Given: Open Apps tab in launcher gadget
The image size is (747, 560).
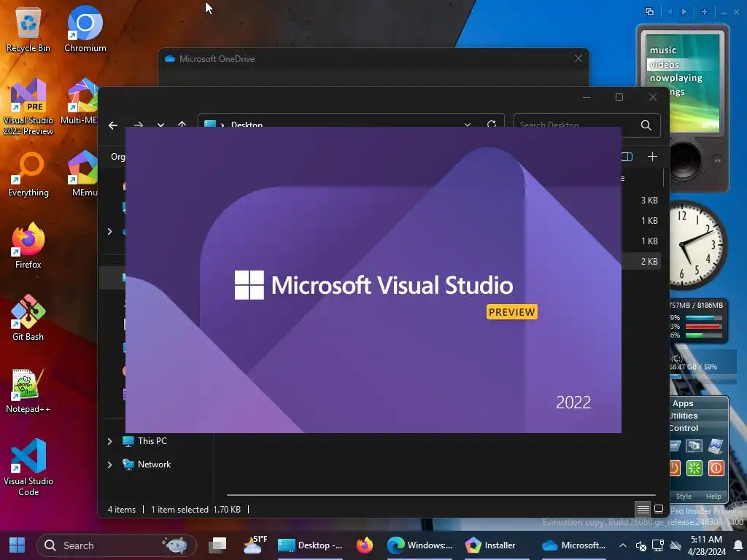Looking at the screenshot, I should 683,403.
